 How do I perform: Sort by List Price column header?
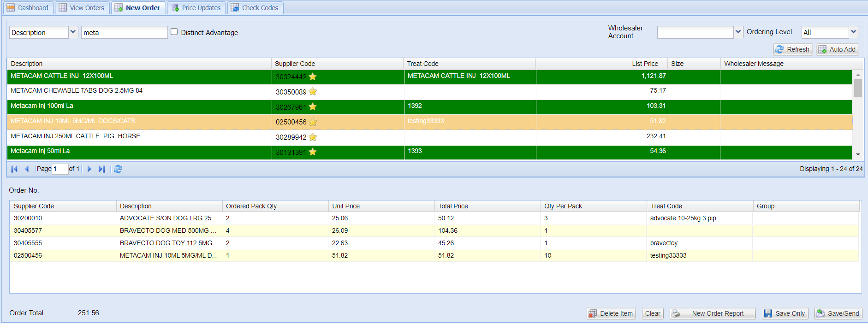click(x=601, y=64)
